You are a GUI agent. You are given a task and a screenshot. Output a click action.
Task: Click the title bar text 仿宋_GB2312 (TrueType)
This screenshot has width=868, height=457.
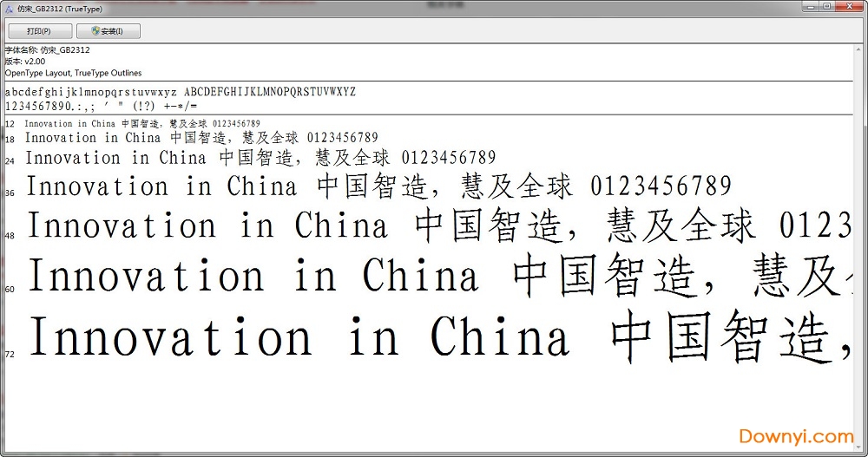coord(60,9)
